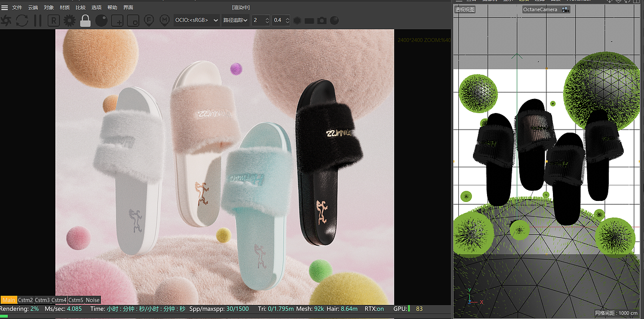Click the Rendering: 2% status text

[20, 308]
